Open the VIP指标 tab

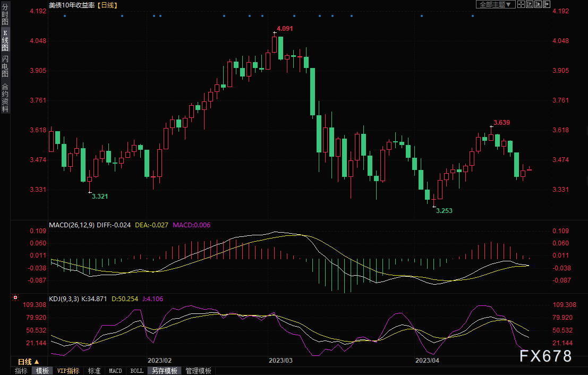(x=69, y=371)
